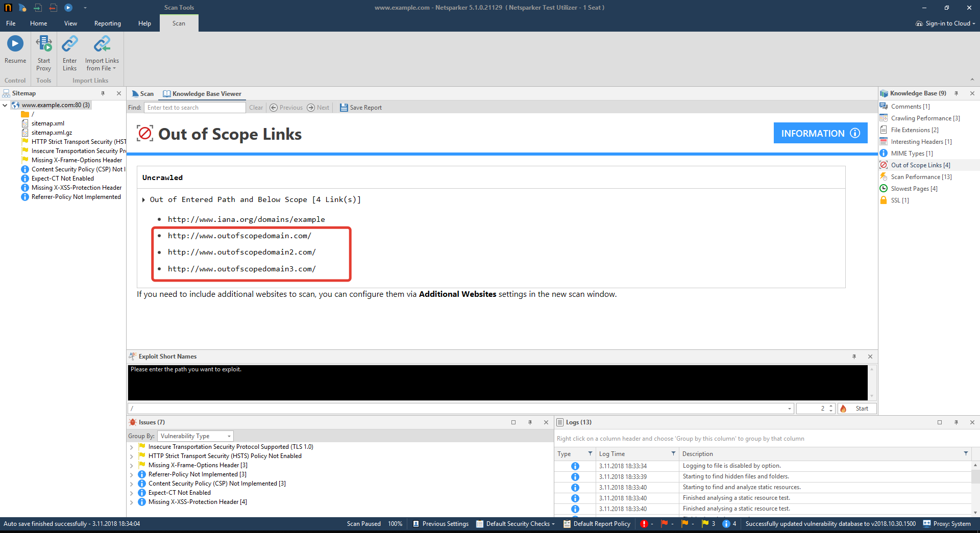980x533 pixels.
Task: Click the Clear search button
Action: pyautogui.click(x=256, y=108)
